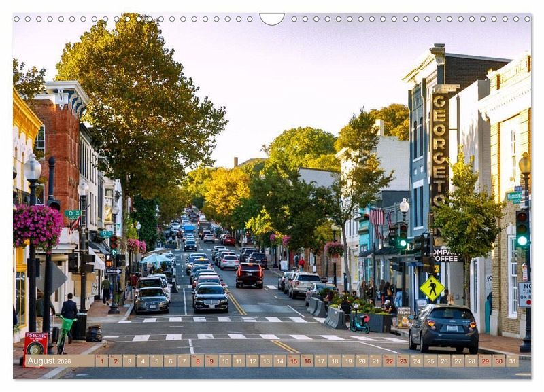
Task: Select the August 2026 month label
Action: [x=50, y=361]
